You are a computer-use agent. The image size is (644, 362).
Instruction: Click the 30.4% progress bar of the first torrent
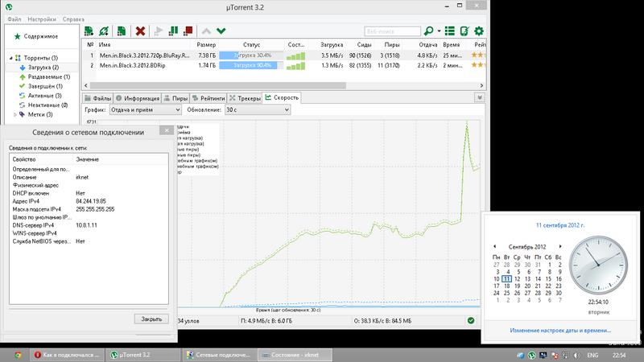251,55
